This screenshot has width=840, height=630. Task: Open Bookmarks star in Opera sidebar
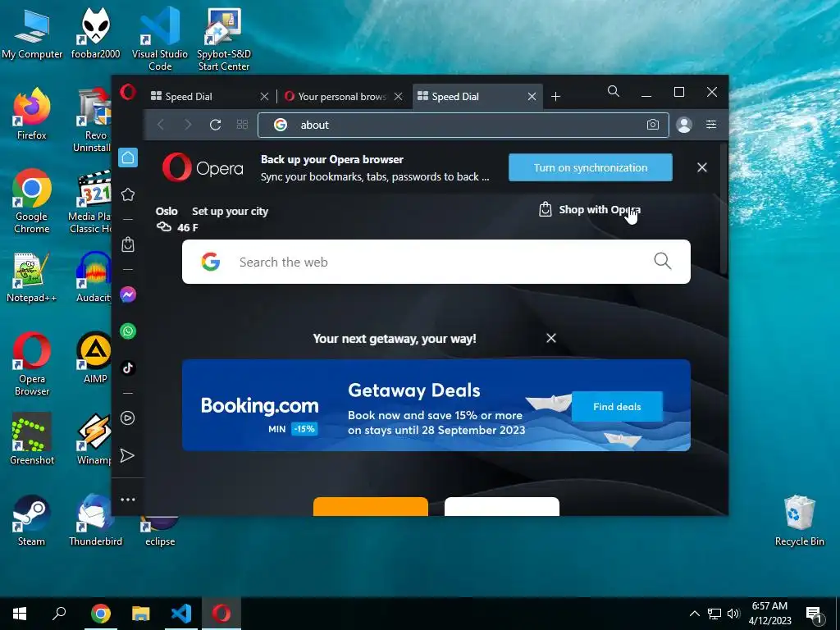128,194
